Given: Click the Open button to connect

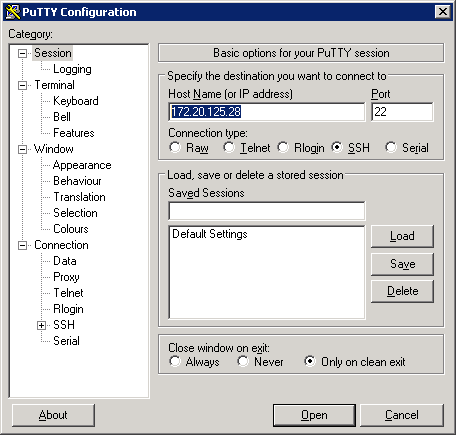Looking at the screenshot, I should [314, 415].
